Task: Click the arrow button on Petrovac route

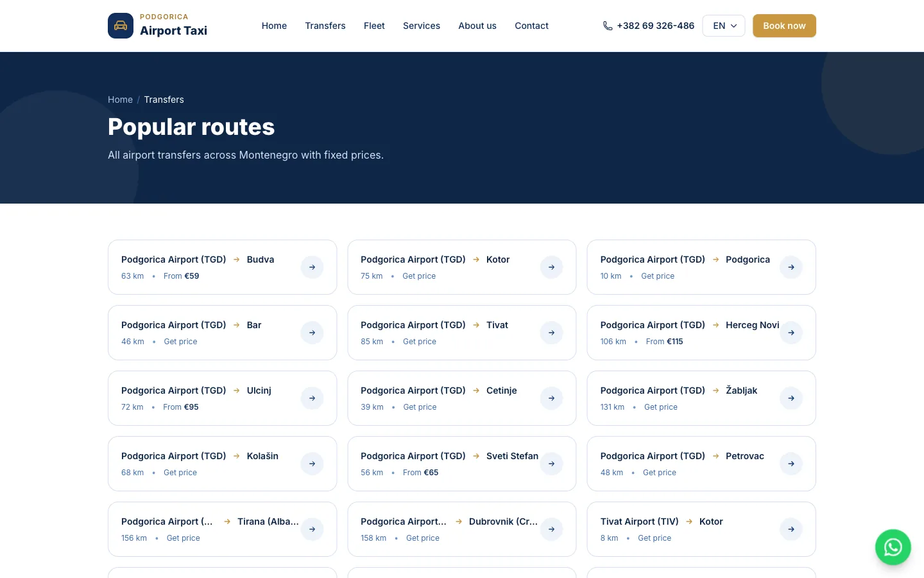Action: point(791,464)
